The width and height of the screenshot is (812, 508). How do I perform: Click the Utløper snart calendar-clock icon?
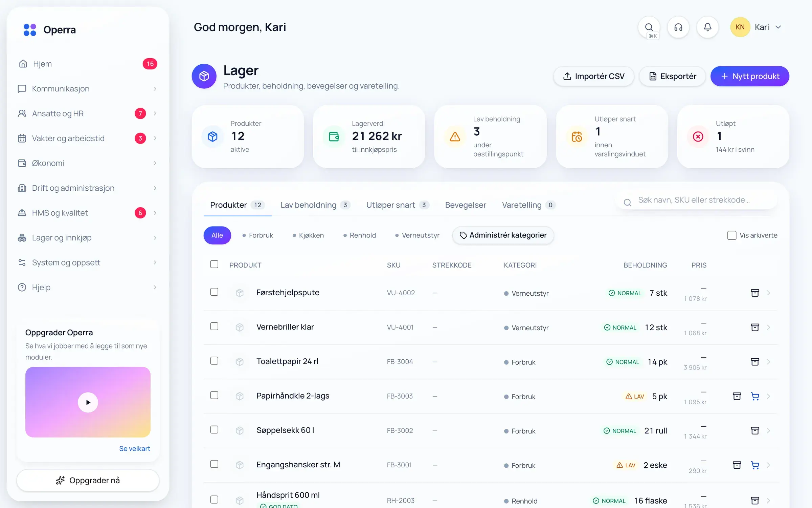tap(577, 136)
